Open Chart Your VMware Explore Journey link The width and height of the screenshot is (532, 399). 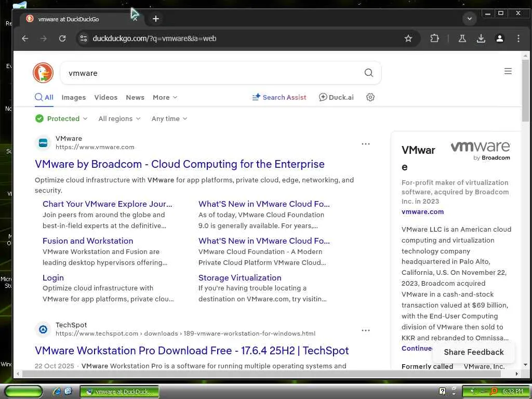tap(107, 204)
